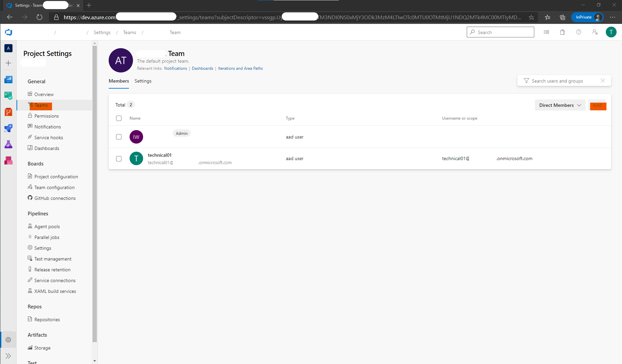Open the Notifications relevant link
The width and height of the screenshot is (622, 364).
tap(175, 68)
